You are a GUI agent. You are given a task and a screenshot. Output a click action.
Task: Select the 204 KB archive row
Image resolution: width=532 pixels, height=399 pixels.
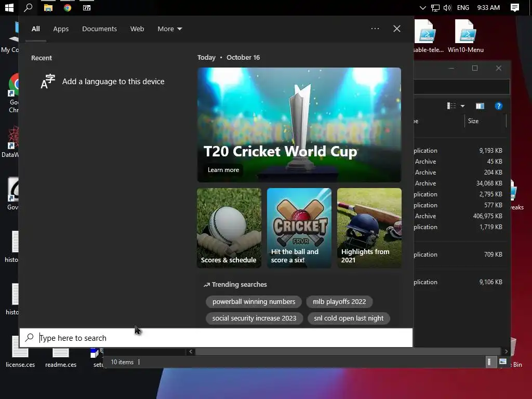point(459,172)
